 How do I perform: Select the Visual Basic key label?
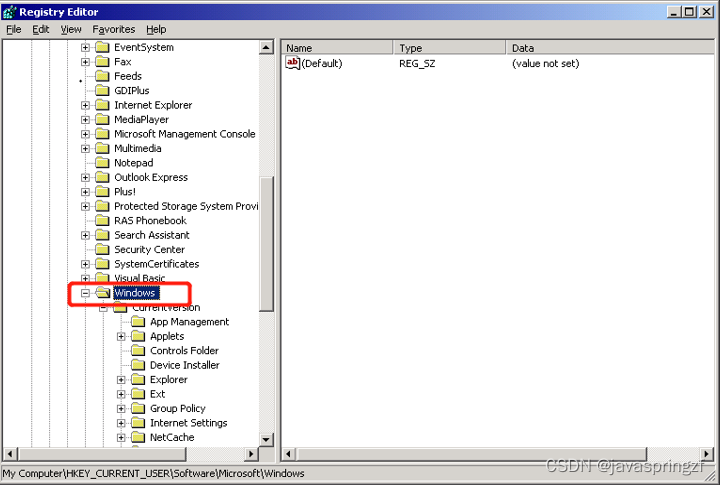point(140,278)
